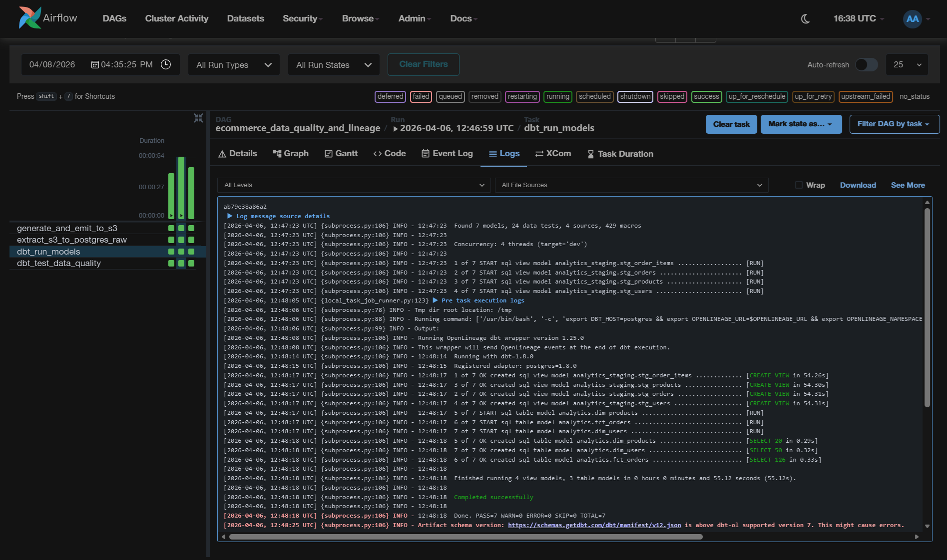
Task: Open the All Run States dropdown
Action: pos(334,65)
